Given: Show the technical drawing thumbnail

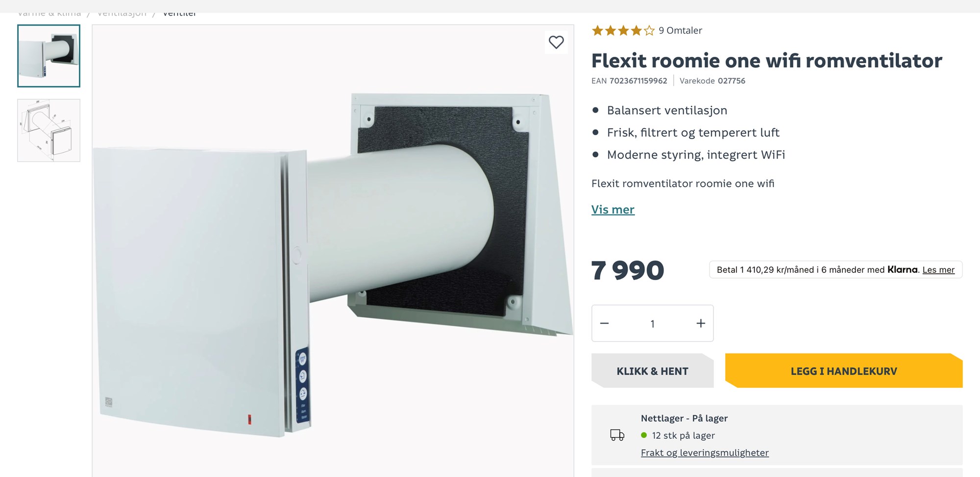Looking at the screenshot, I should (49, 130).
